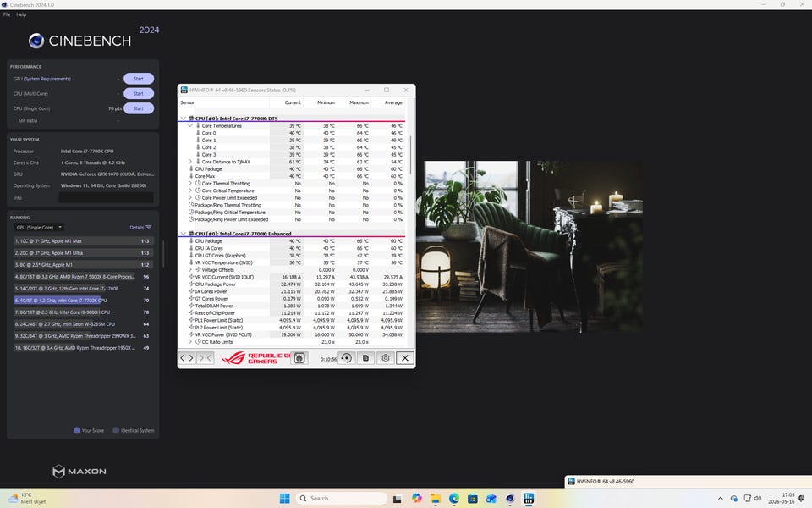Click the expand-columns arrows button in HWiNFO toolbar

tap(186, 357)
